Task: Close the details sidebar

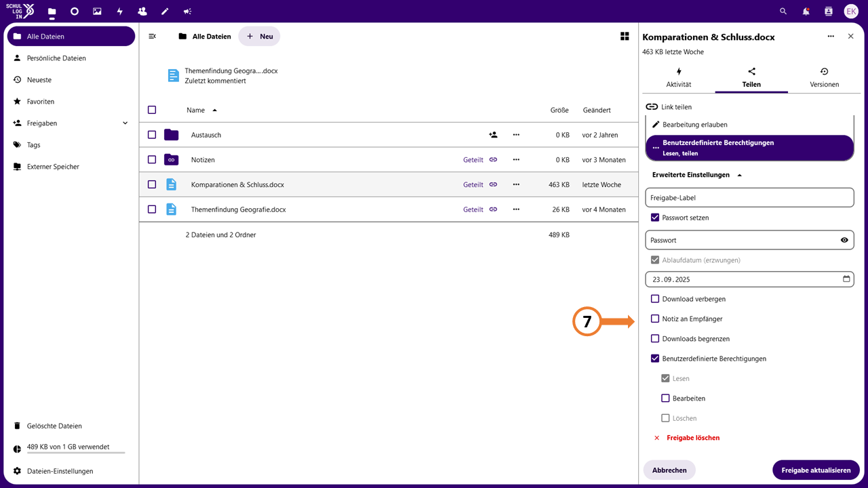Action: (851, 37)
